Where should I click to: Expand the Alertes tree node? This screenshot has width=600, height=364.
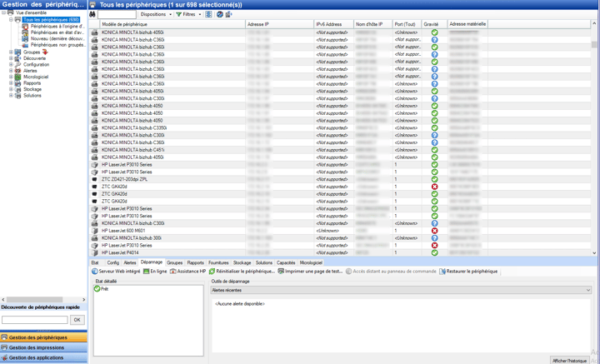click(11, 71)
